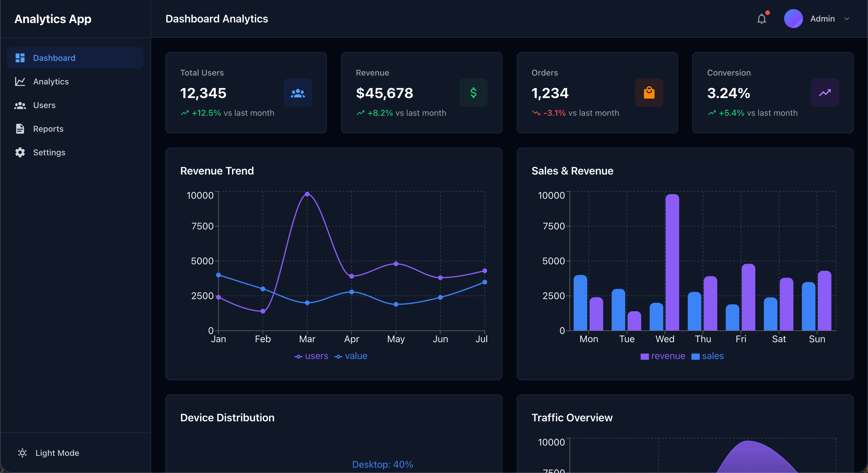Image resolution: width=868 pixels, height=473 pixels.
Task: Click the Reports document icon in sidebar
Action: pos(20,129)
